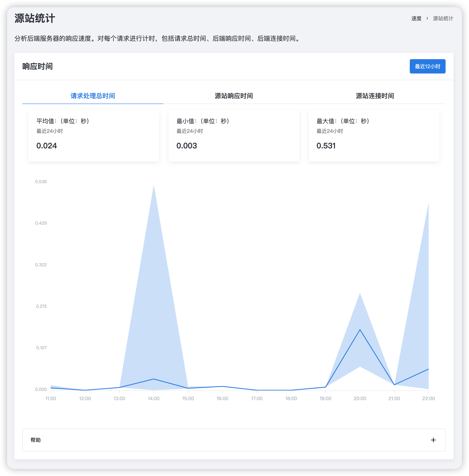
Task: Click the 17:00 x-axis label
Action: pos(257,399)
